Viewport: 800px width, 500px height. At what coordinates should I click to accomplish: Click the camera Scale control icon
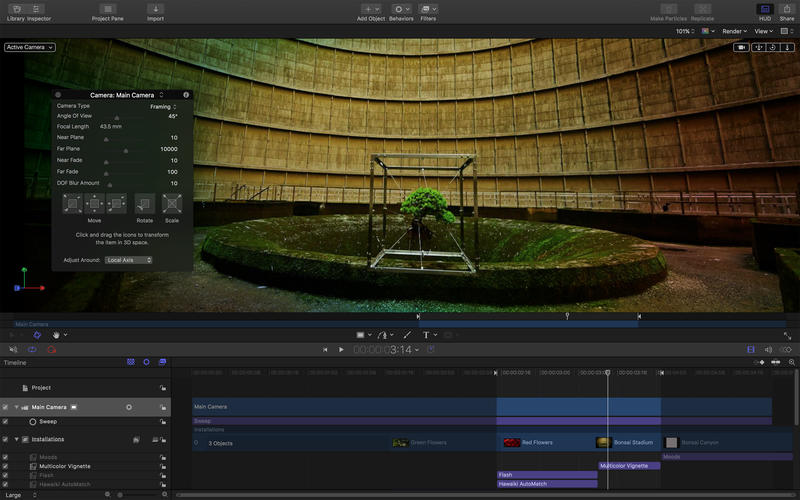(172, 204)
